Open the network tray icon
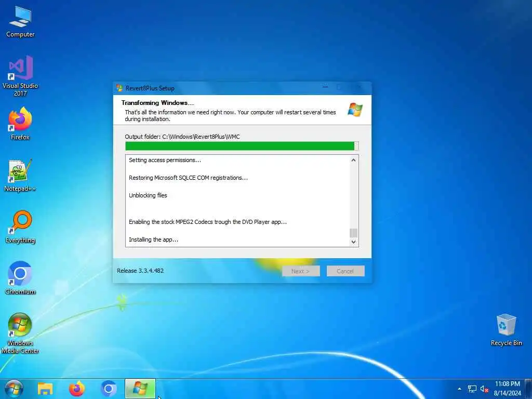 [472, 389]
